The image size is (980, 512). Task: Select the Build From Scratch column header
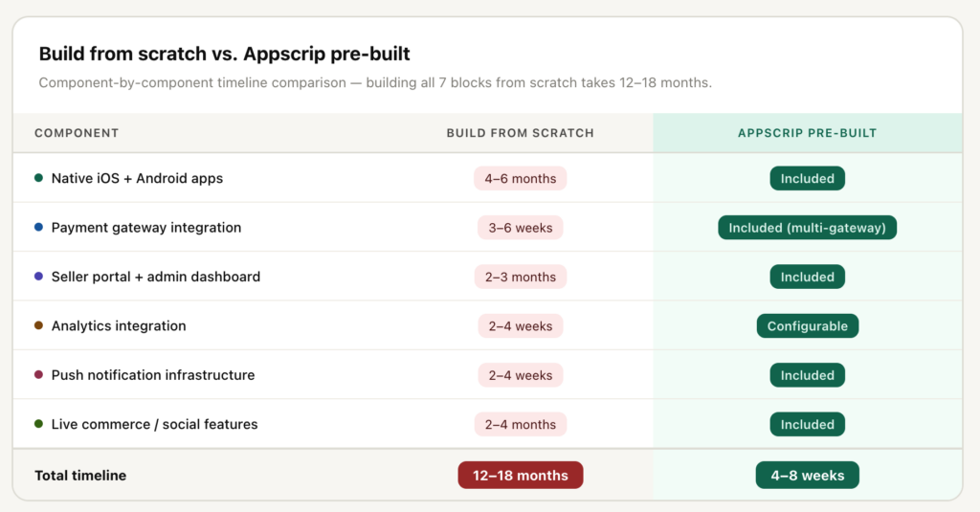[520, 133]
